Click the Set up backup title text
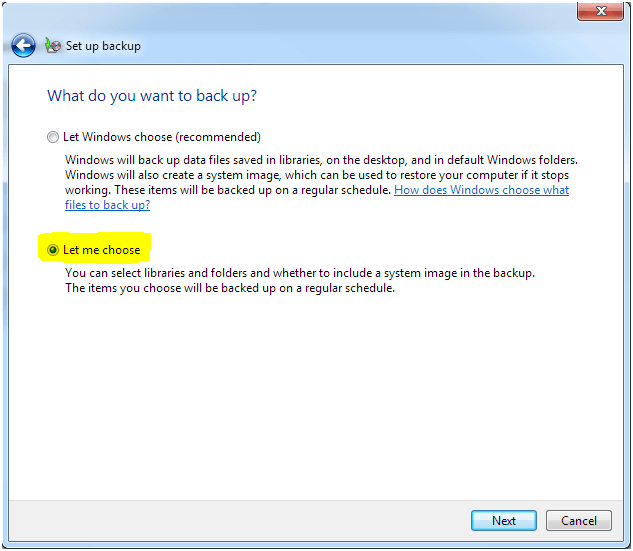Viewport: 633px width, 551px height. 103,46
